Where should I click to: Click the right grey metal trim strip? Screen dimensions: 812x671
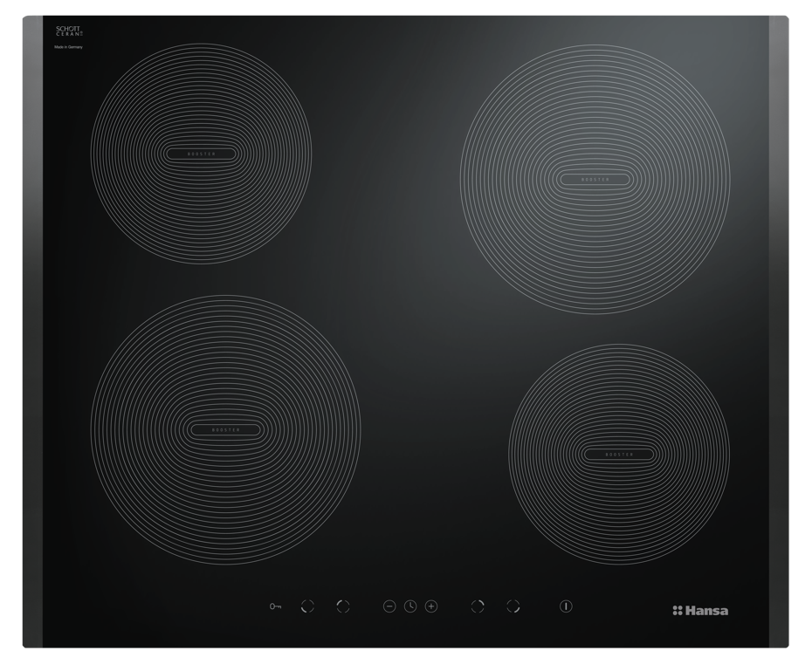click(778, 332)
